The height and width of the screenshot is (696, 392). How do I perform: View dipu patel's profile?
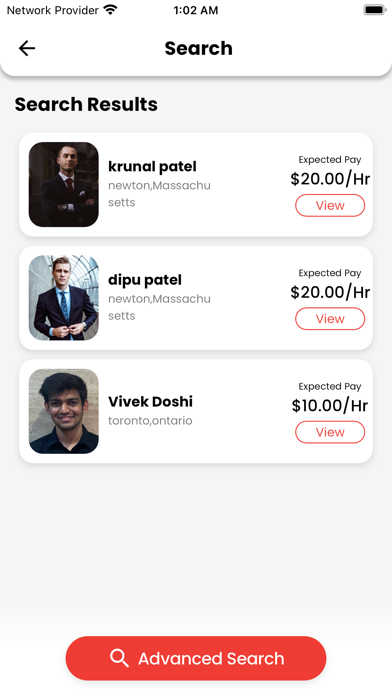[330, 319]
